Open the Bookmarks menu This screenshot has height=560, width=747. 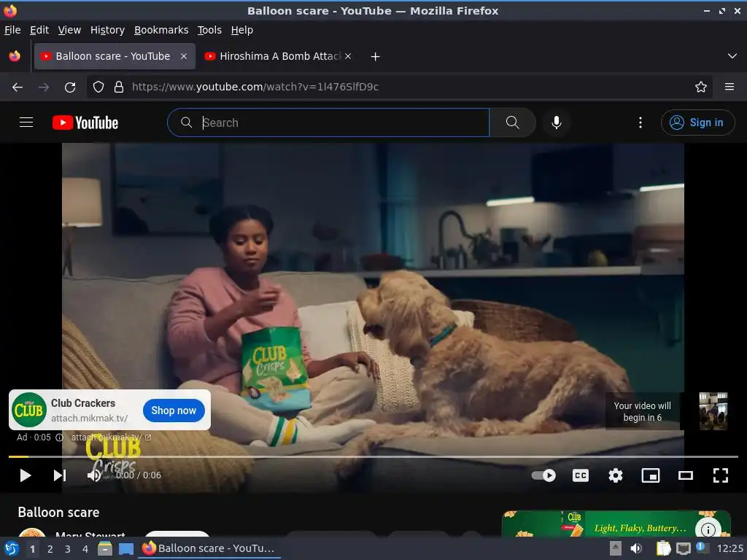pos(161,30)
